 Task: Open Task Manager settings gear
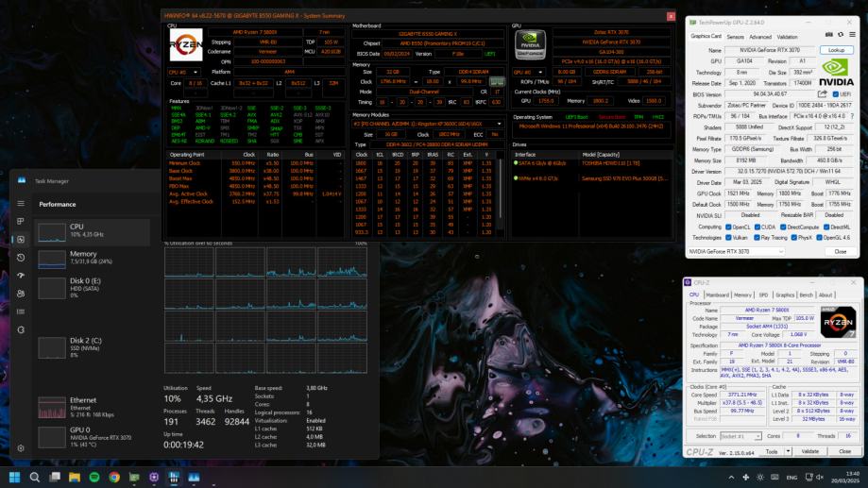[21, 448]
